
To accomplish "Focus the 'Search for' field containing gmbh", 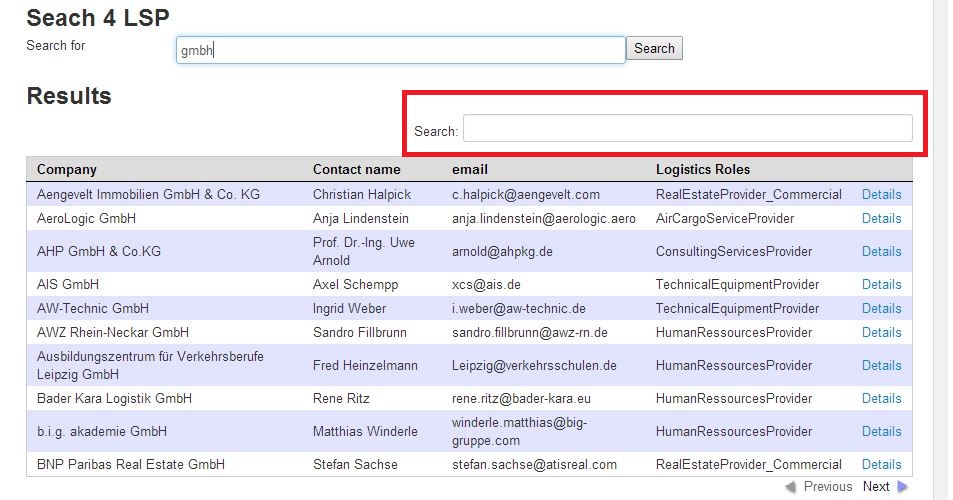I will tap(401, 50).
